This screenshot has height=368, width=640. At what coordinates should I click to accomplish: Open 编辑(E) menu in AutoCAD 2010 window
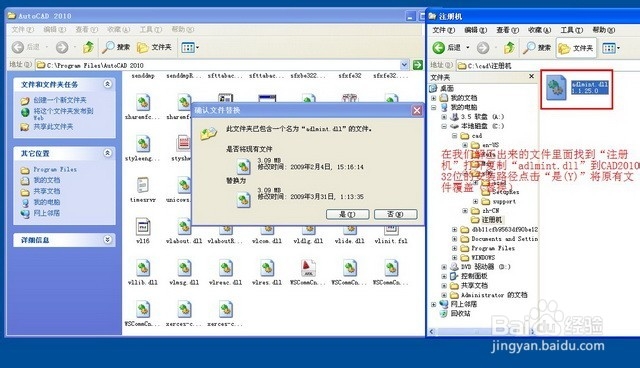(54, 29)
